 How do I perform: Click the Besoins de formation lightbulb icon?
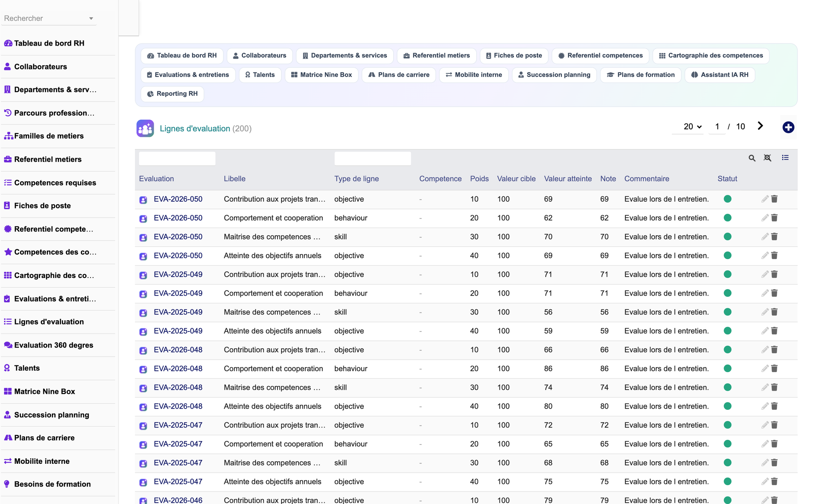(7, 484)
